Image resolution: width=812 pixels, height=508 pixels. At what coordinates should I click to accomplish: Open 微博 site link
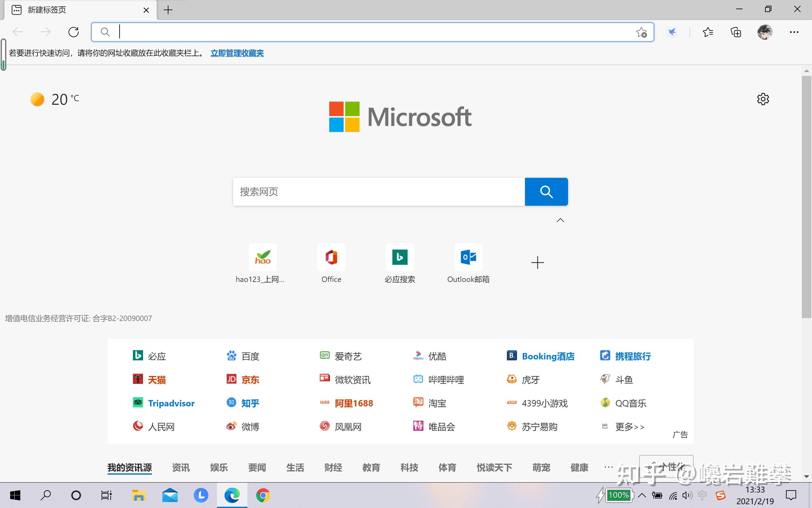point(243,427)
